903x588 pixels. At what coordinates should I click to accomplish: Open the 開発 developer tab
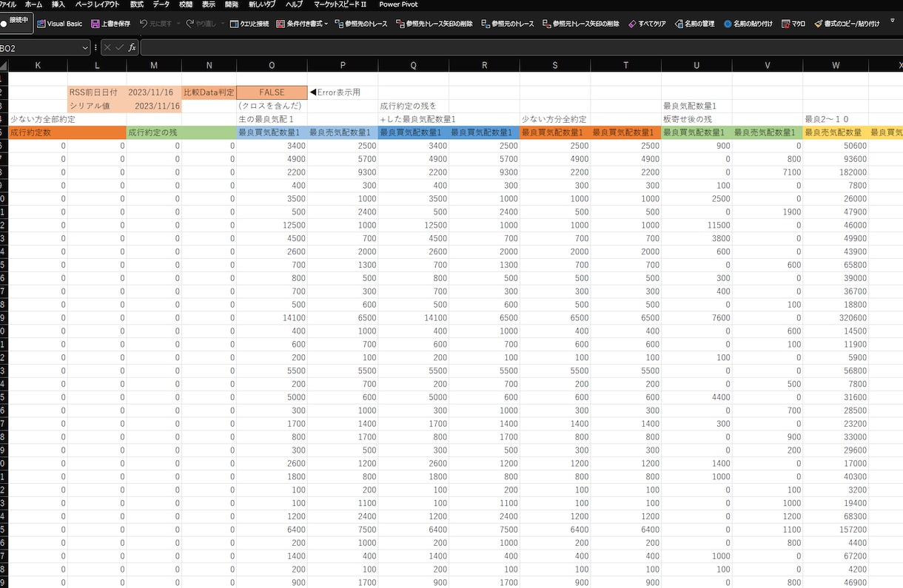point(232,4)
